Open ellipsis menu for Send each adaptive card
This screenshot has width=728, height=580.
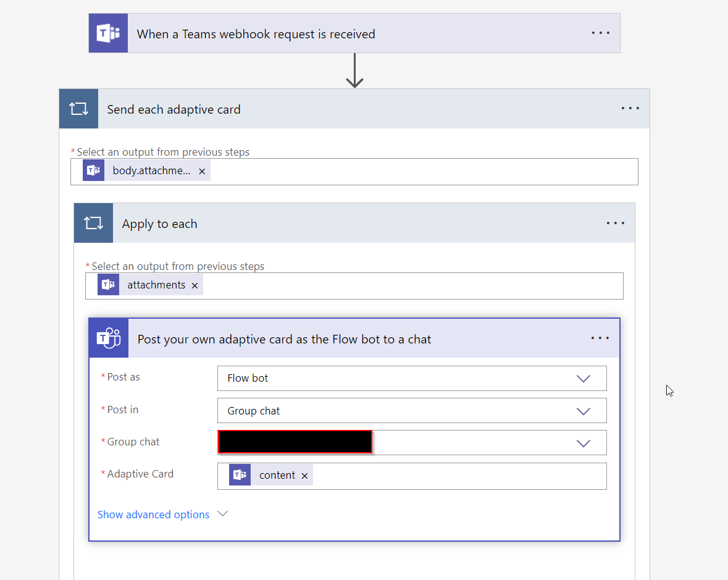pyautogui.click(x=630, y=108)
